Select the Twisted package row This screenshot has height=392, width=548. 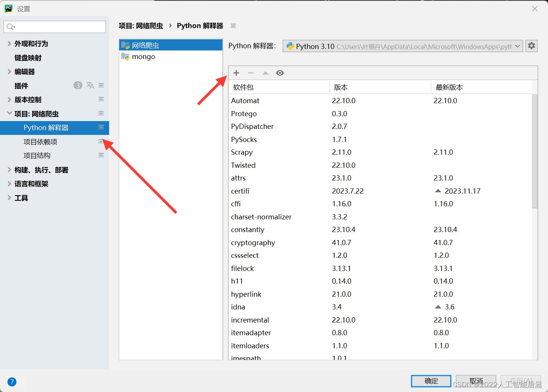click(x=380, y=165)
